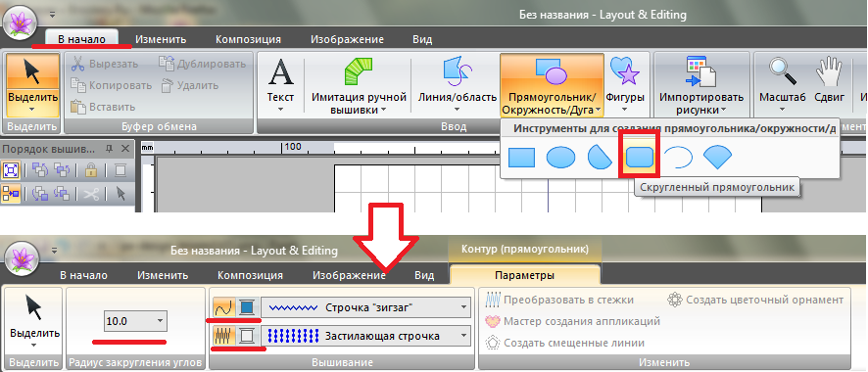Click Создать смещенные линии
The image size is (868, 372).
pyautogui.click(x=564, y=343)
